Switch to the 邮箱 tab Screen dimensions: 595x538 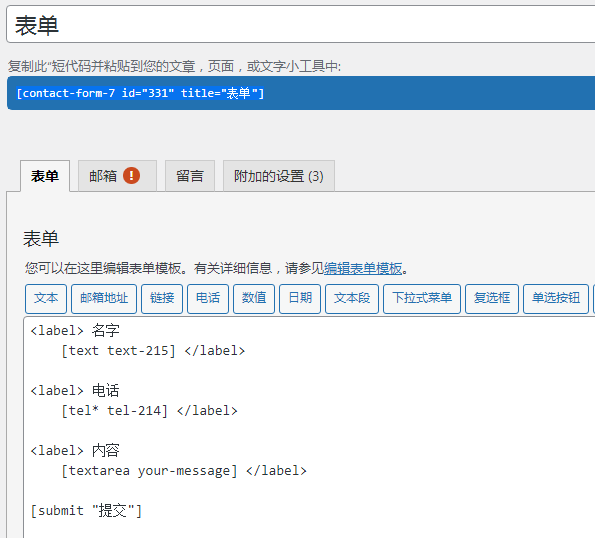[117, 176]
